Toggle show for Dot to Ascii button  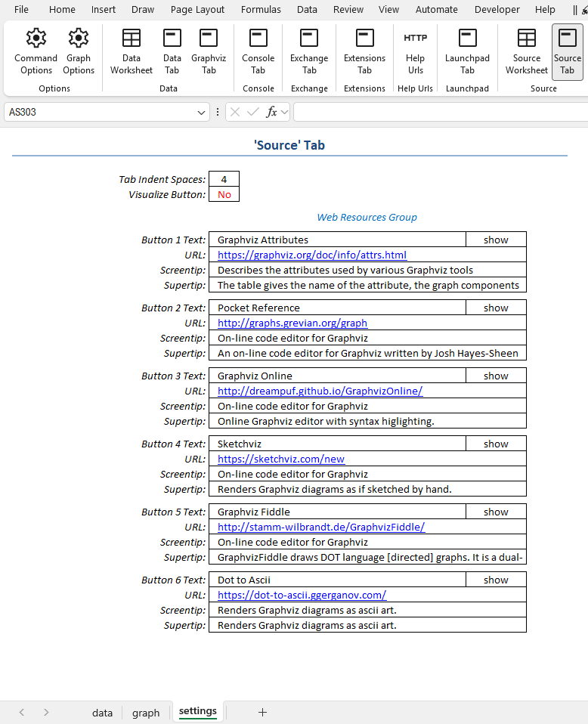(496, 580)
